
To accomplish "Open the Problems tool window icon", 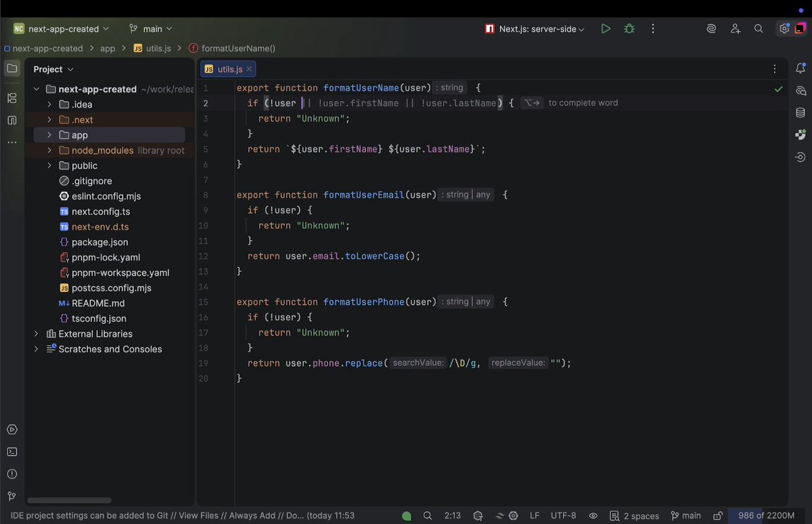I will point(12,474).
